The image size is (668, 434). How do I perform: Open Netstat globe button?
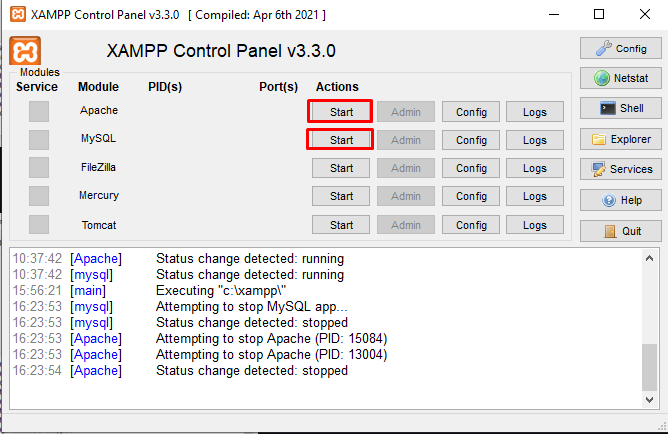coord(621,78)
